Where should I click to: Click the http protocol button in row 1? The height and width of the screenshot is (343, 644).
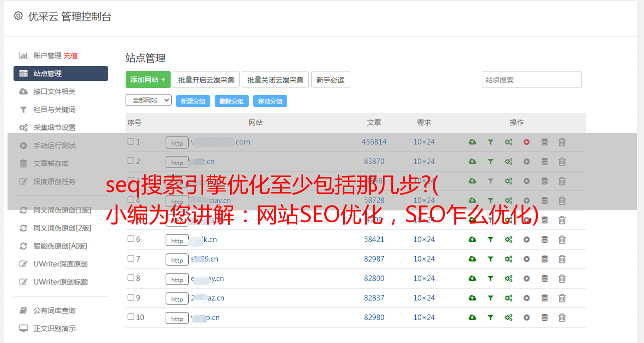click(x=177, y=142)
